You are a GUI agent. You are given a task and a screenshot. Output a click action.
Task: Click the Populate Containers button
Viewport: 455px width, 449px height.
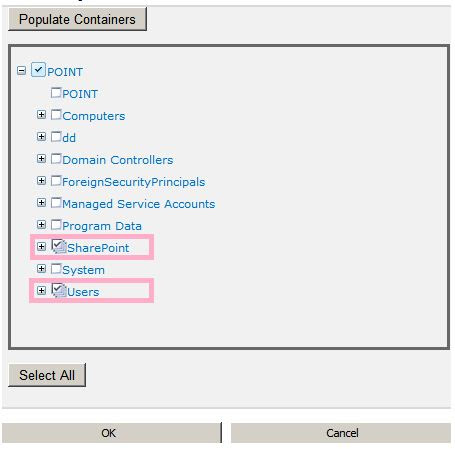pos(77,19)
